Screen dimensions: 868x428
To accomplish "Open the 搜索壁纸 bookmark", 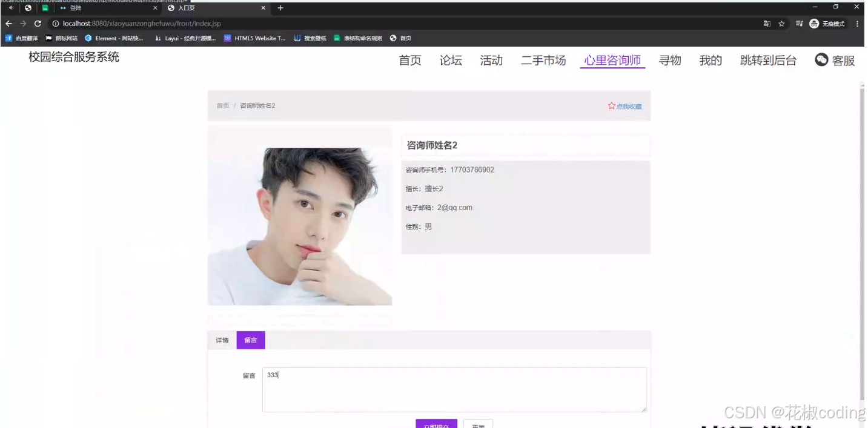I will (x=310, y=38).
